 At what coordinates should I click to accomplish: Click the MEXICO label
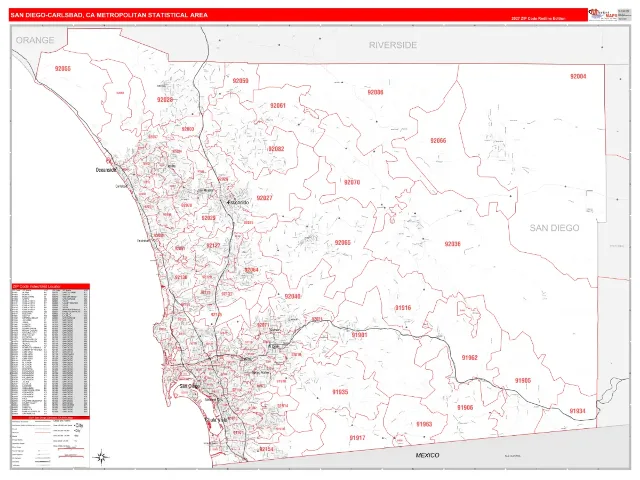427,455
